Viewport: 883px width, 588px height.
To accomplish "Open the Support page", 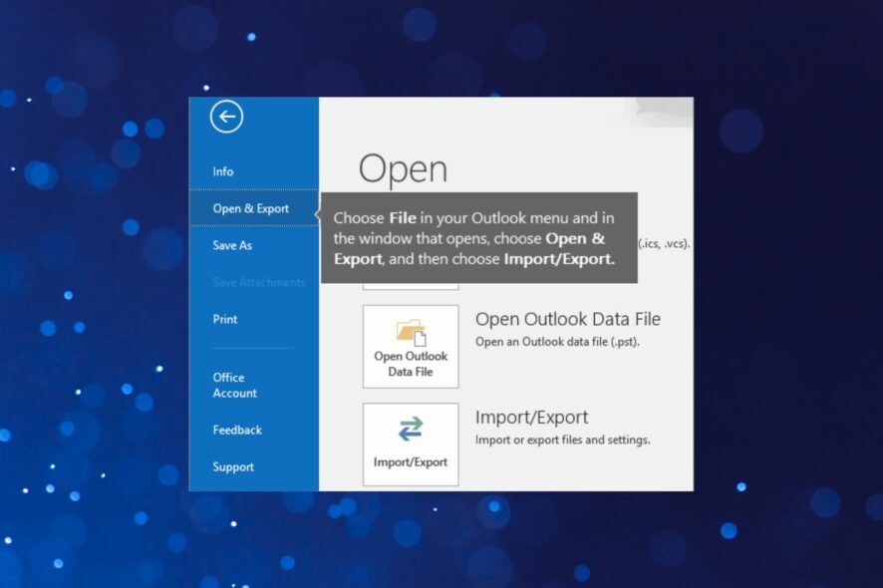I will click(x=233, y=466).
